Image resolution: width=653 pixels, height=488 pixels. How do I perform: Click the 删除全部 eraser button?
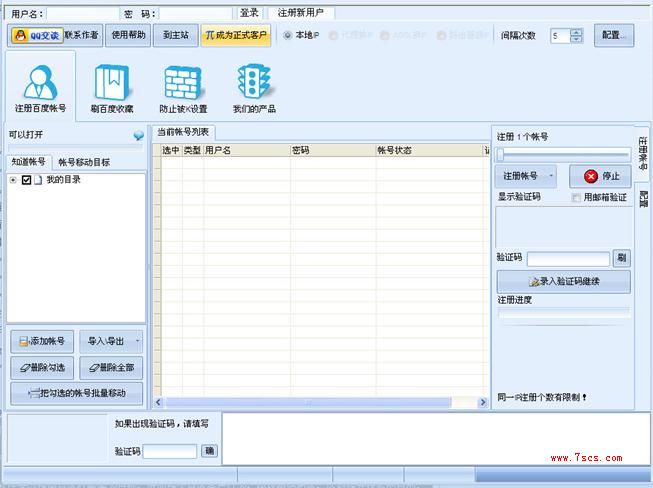click(x=111, y=368)
